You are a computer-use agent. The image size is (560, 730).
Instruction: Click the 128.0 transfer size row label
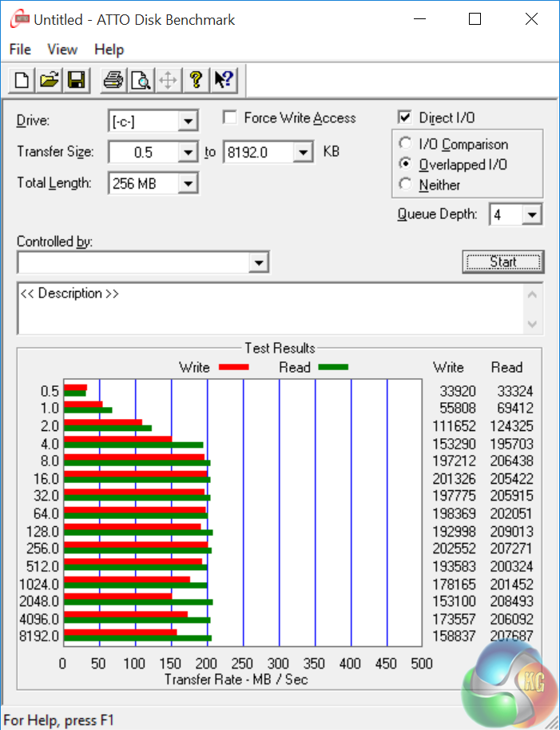pos(42,531)
